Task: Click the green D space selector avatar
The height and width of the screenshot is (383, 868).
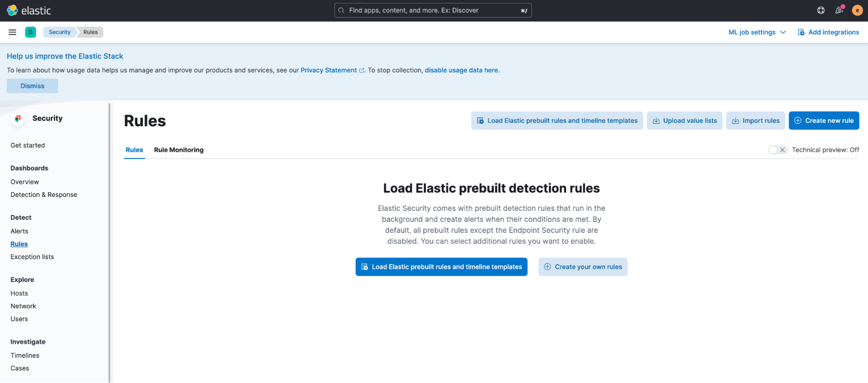Action: coord(30,32)
